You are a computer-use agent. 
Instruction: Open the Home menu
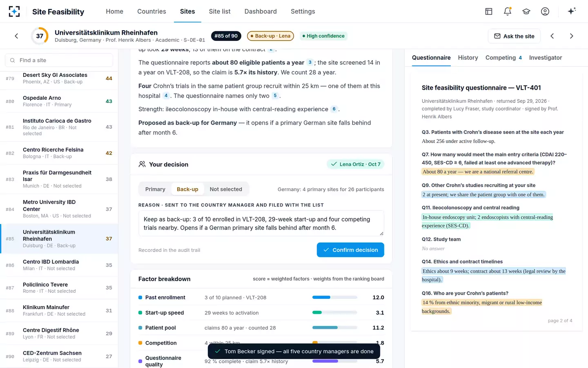click(114, 11)
